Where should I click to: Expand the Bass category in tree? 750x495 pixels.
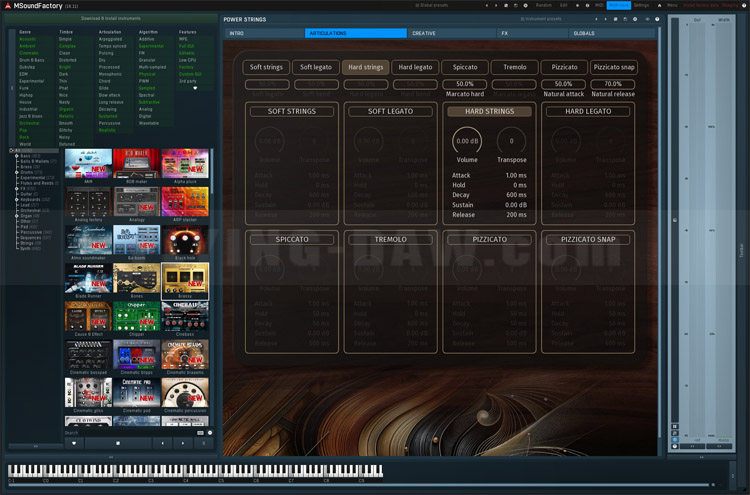(x=17, y=156)
